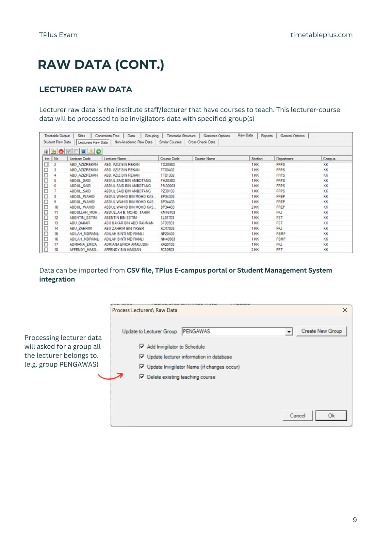
Task: Switch to the Grouping tab
Action: point(152,136)
